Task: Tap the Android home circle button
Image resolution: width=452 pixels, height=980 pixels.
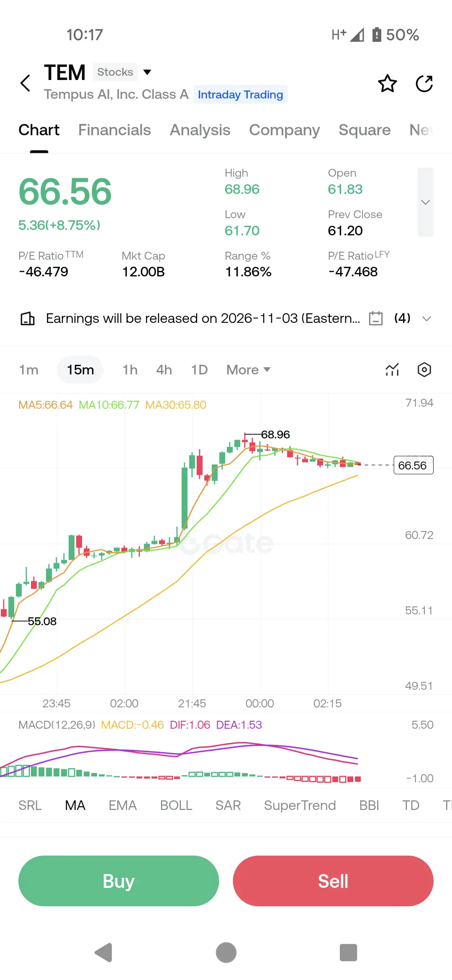Action: (226, 953)
